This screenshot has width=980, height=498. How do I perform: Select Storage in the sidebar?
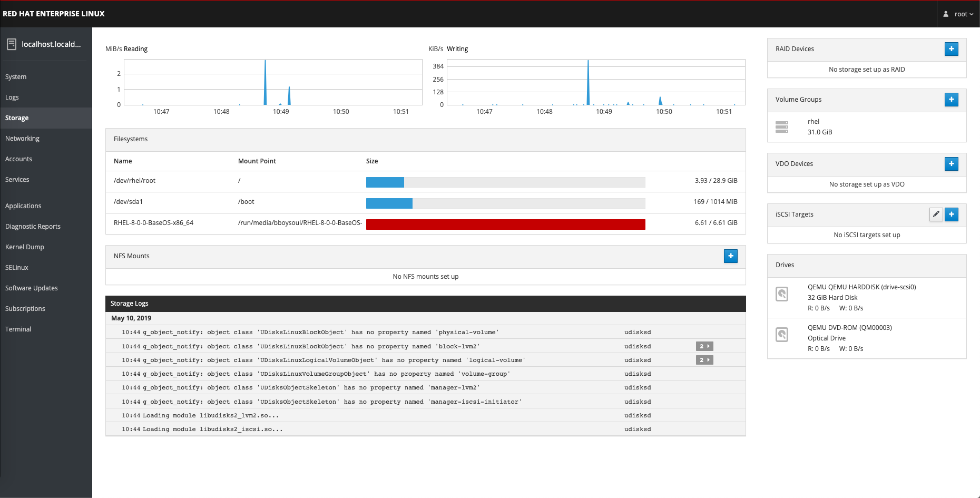click(x=46, y=118)
